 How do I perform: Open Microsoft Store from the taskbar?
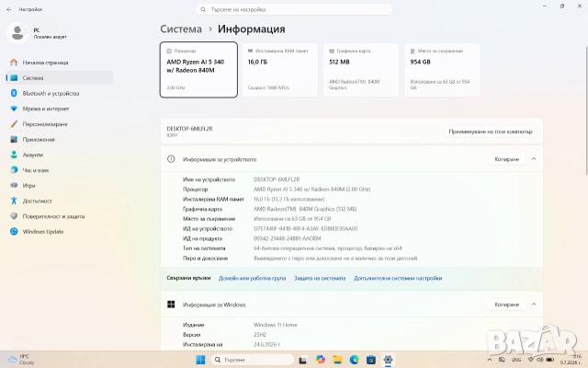[371, 360]
